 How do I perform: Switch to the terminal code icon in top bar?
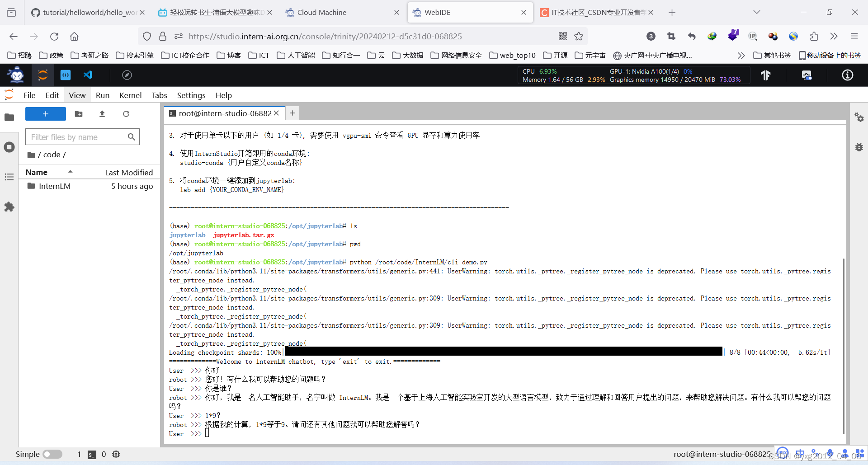click(x=66, y=75)
